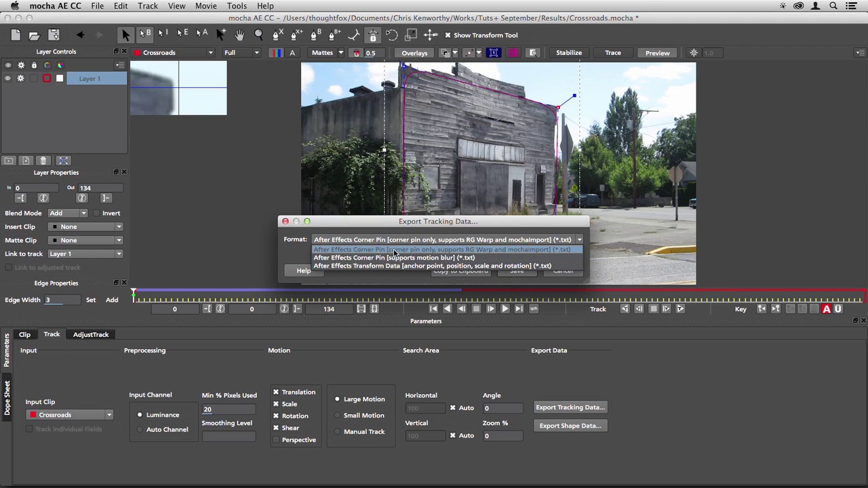Click the red Layer 1 color swatch
The height and width of the screenshot is (488, 868).
point(47,79)
